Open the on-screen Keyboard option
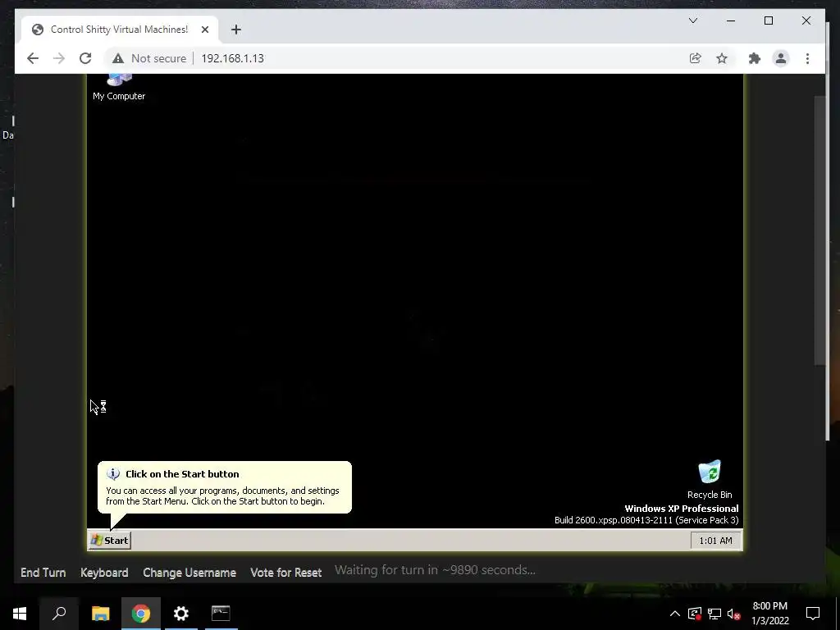Image resolution: width=840 pixels, height=630 pixels. [104, 572]
